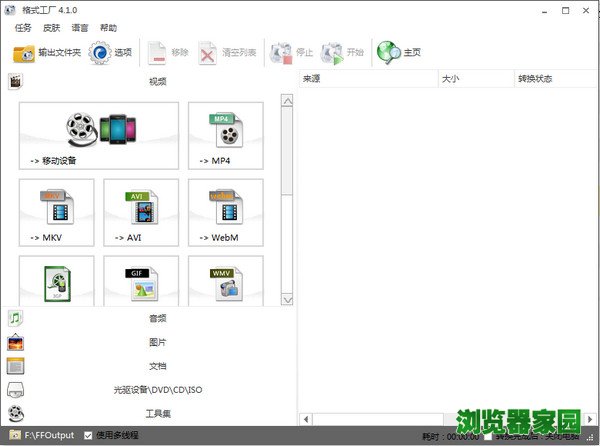Expand the 光驱设备\DVD\CD\ISO section
600x446 pixels.
click(156, 390)
